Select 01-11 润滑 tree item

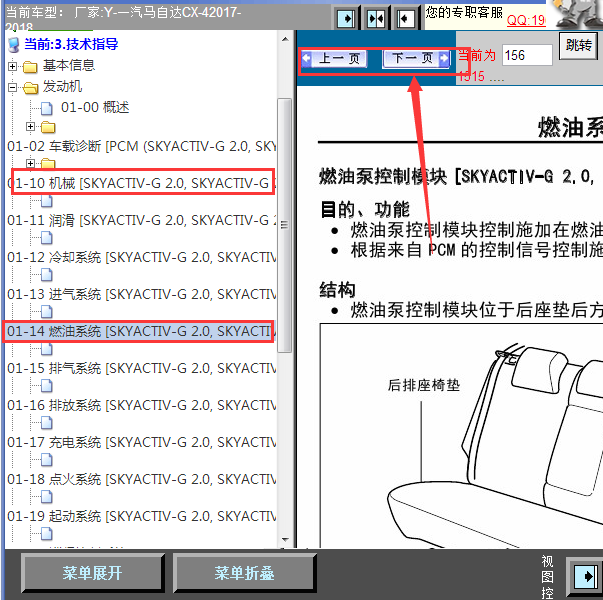point(142,220)
